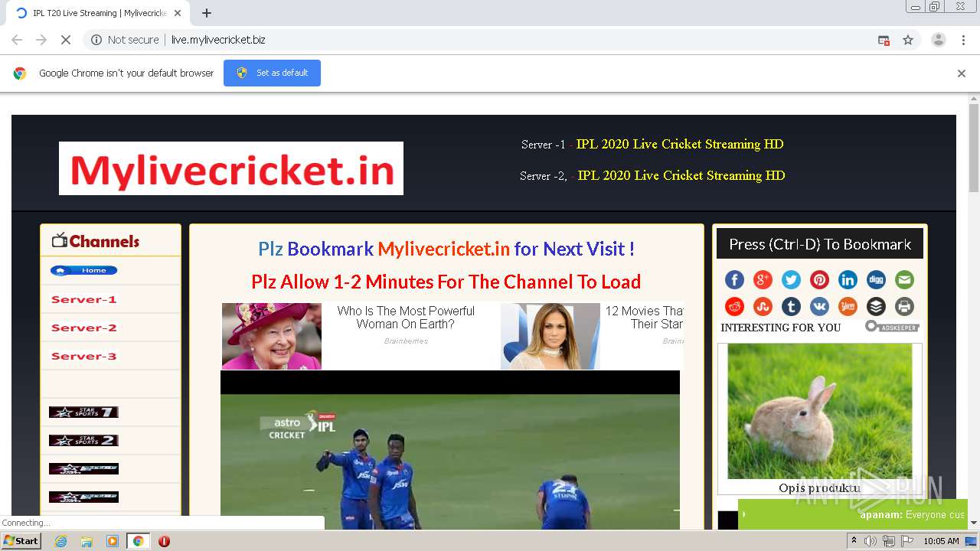Click the blocked pop-up indicator in address bar
The width and height of the screenshot is (980, 551).
[884, 40]
